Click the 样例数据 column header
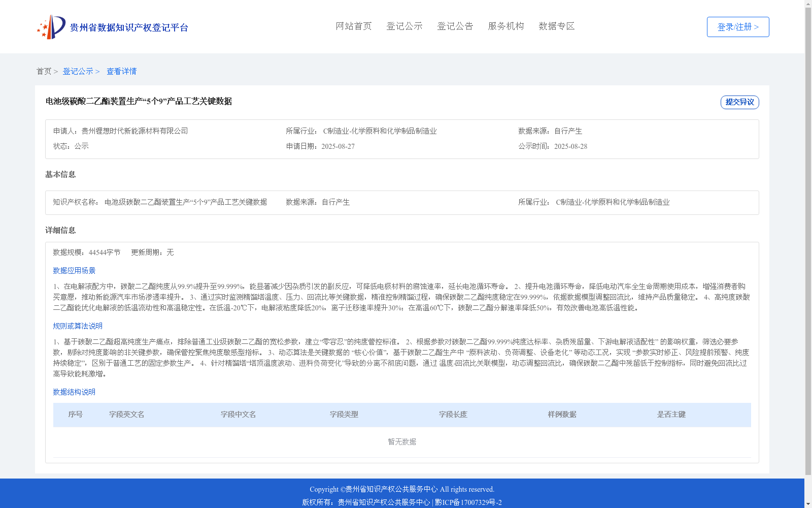 (x=562, y=415)
